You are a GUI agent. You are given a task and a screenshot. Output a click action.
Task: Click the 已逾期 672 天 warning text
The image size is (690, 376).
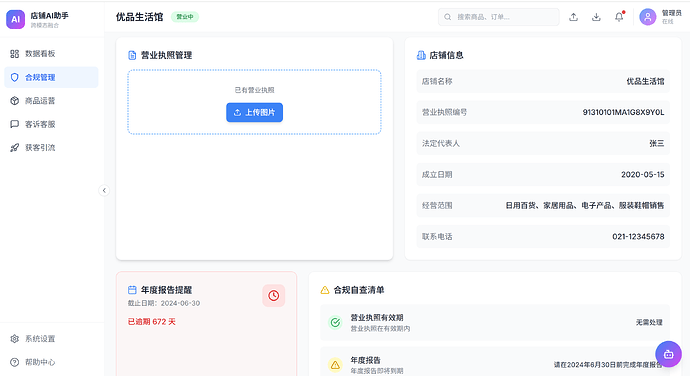(151, 322)
